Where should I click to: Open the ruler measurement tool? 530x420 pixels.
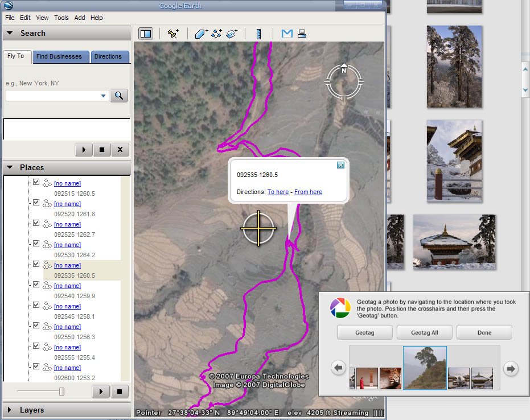(258, 34)
